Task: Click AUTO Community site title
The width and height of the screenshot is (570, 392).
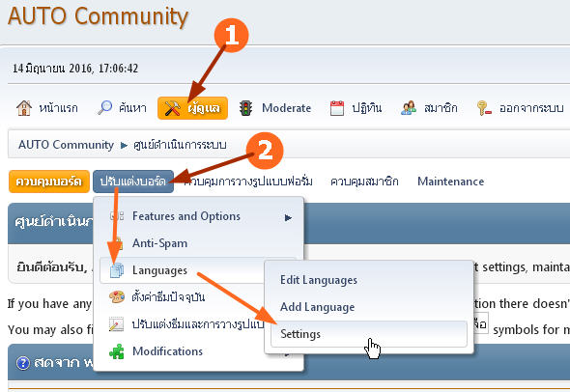Action: [98, 16]
